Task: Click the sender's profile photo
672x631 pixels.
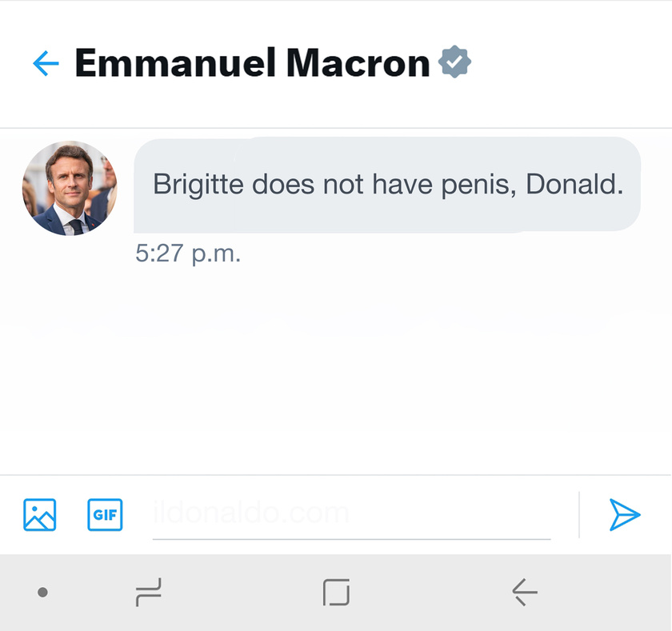Action: [70, 188]
